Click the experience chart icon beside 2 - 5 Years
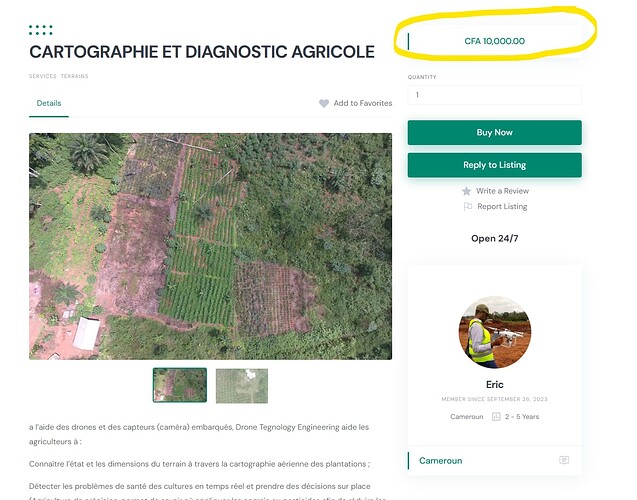 coord(496,417)
